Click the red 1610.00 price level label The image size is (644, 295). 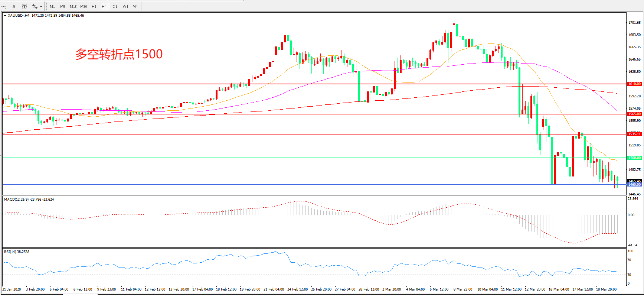tap(634, 84)
